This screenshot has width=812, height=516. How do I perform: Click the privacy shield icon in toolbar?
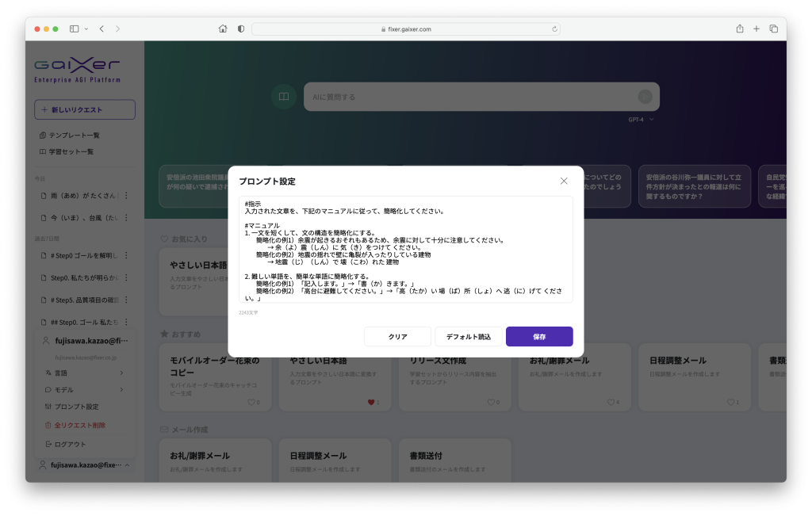coord(241,29)
